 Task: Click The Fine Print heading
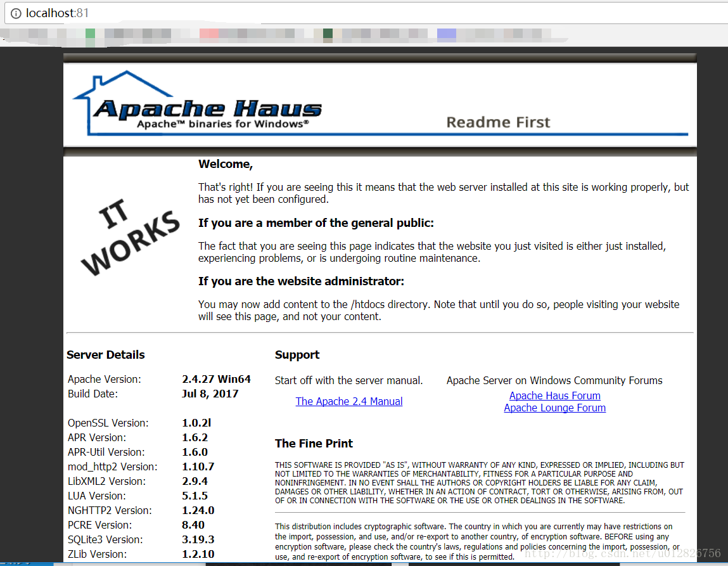coord(314,444)
